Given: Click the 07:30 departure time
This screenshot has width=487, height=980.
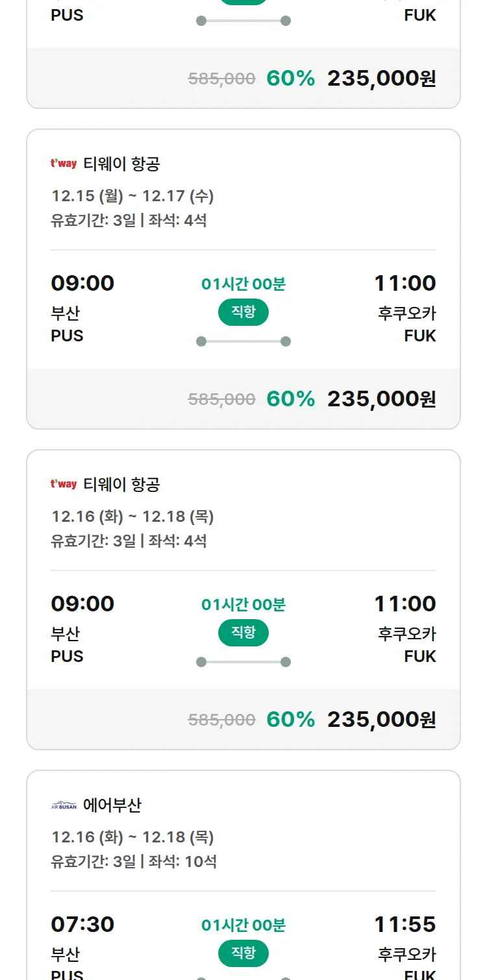Looking at the screenshot, I should coord(82,925).
